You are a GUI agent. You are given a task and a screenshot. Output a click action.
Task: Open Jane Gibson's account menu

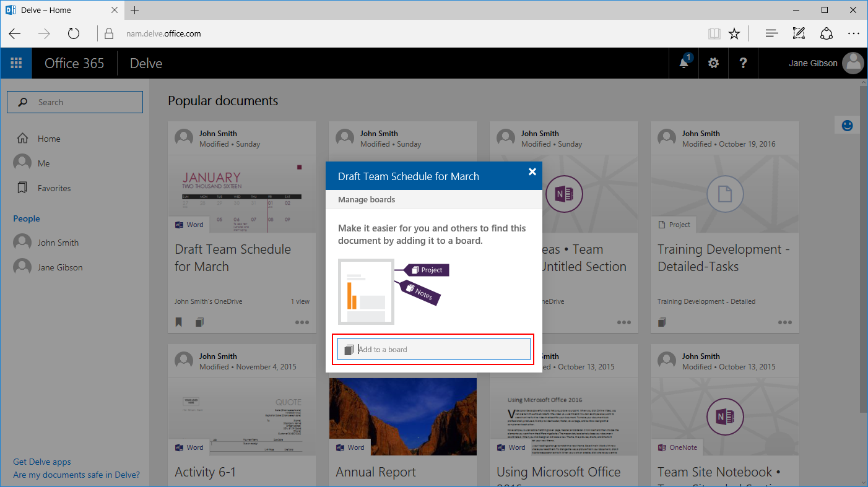(x=826, y=63)
